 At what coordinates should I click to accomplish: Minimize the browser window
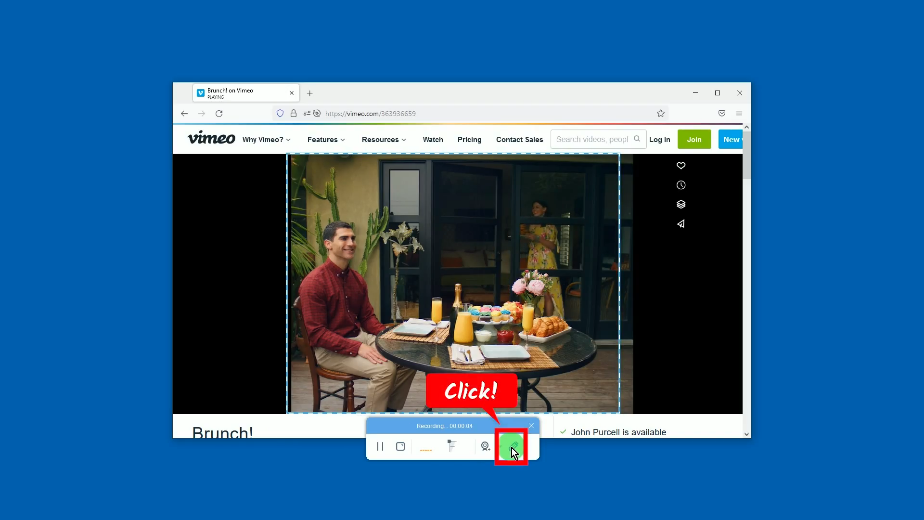pyautogui.click(x=695, y=93)
